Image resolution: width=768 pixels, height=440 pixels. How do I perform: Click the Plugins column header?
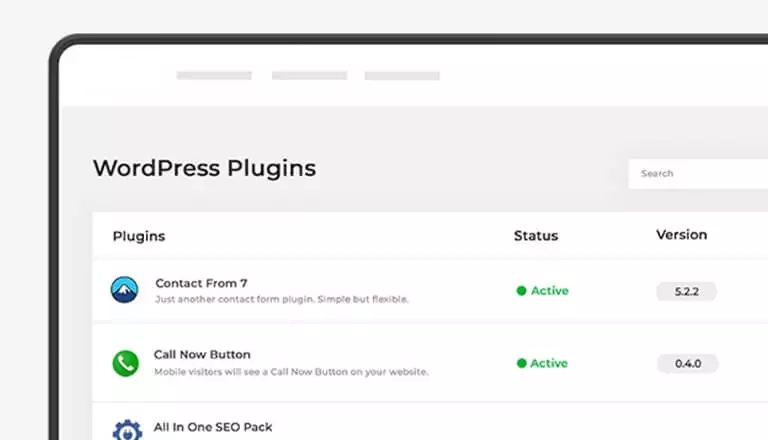point(139,236)
